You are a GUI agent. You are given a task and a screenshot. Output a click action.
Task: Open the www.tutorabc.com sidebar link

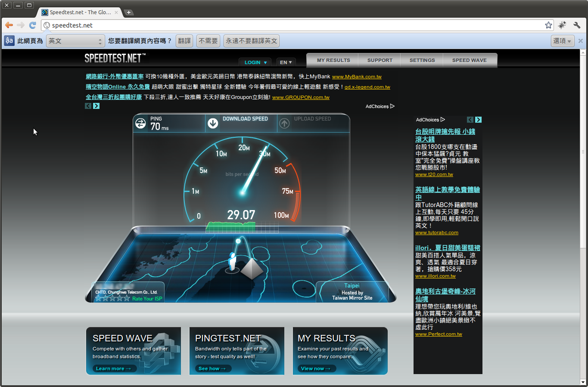coord(437,232)
